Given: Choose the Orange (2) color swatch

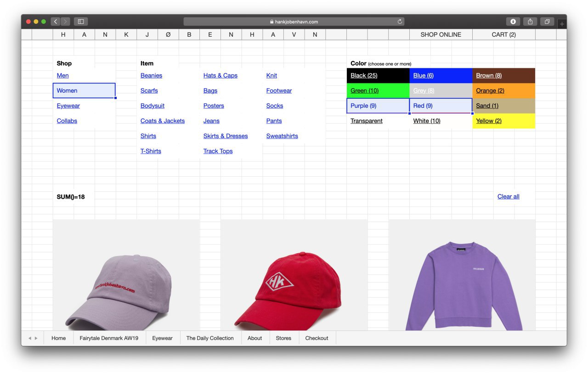Looking at the screenshot, I should coord(503,90).
